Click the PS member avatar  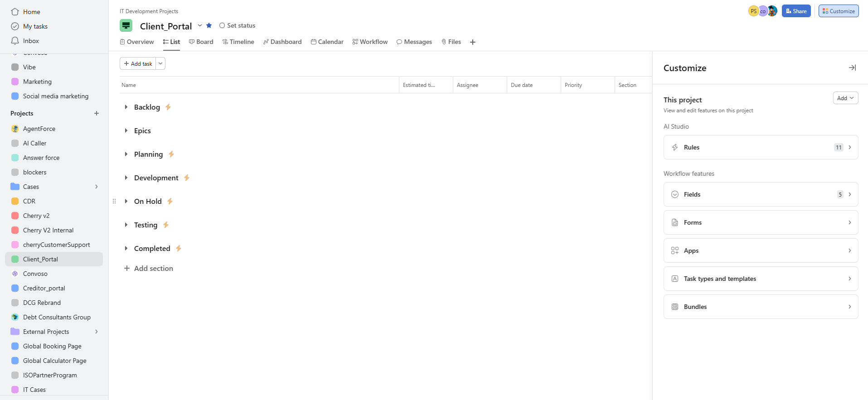[753, 11]
